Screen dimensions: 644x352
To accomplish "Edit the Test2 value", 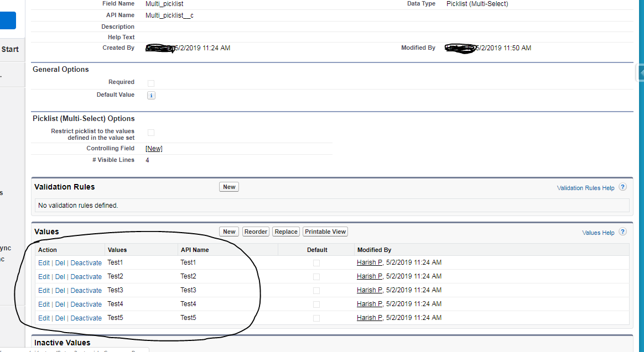I will tap(44, 277).
